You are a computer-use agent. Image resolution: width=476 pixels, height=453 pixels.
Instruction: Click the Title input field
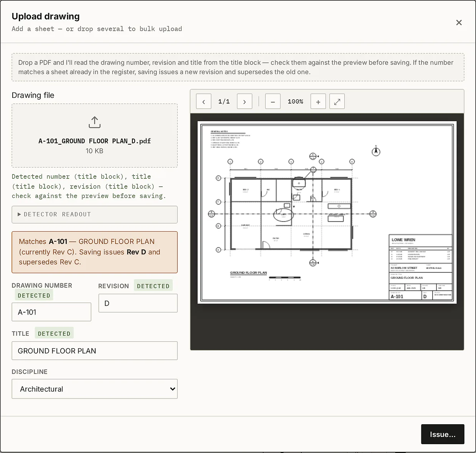(94, 351)
